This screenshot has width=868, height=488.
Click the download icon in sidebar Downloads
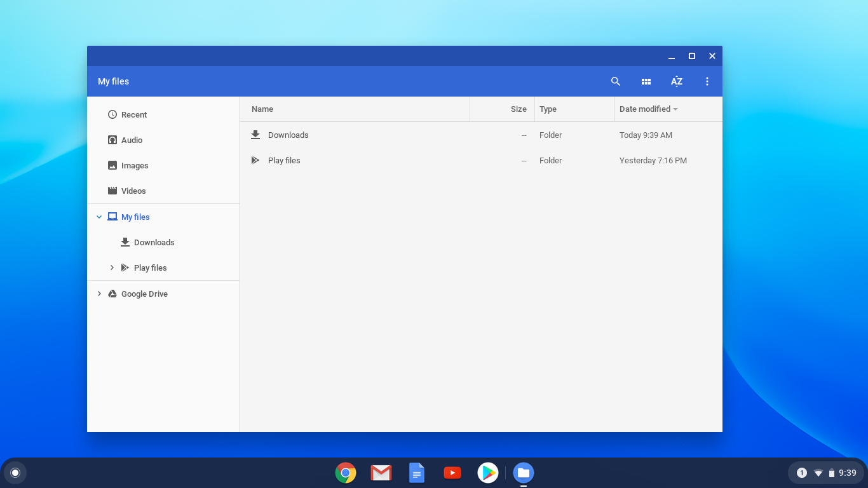(125, 242)
